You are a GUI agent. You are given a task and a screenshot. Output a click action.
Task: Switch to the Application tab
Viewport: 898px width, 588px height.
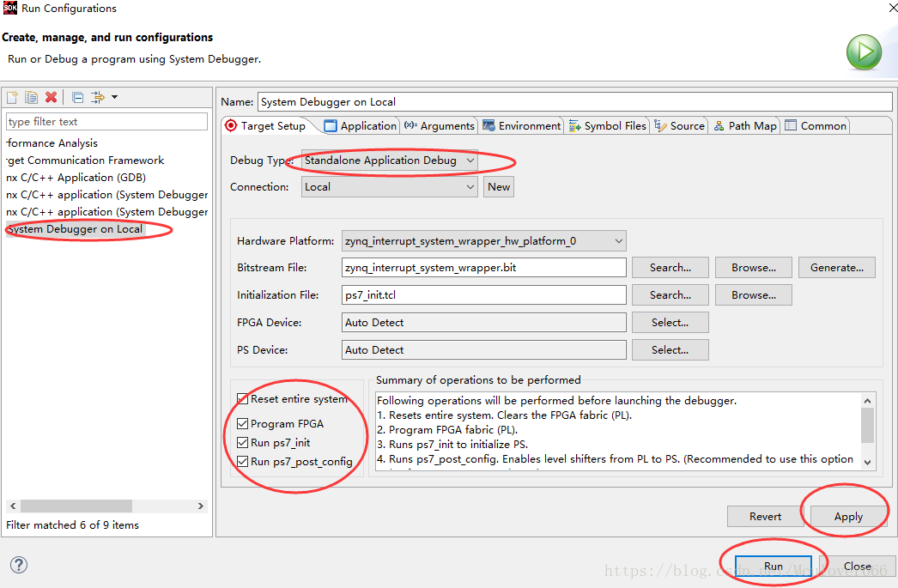click(361, 125)
